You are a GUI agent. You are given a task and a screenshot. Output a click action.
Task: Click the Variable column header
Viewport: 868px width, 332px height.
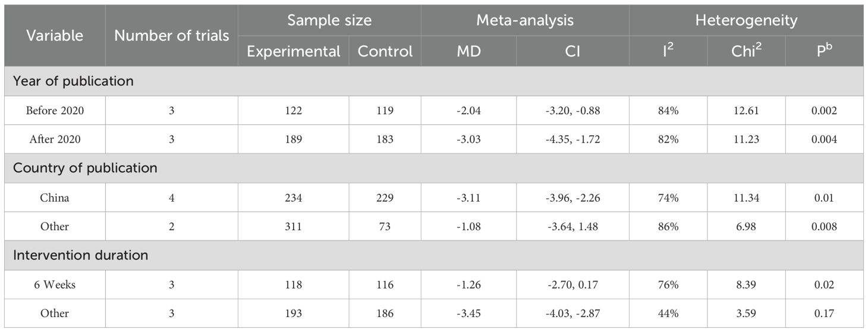coord(55,36)
